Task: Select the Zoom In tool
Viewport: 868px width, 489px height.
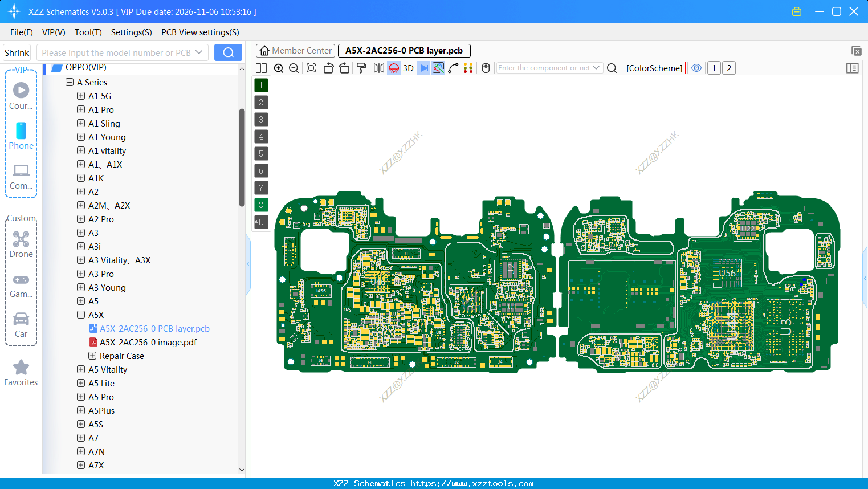Action: click(279, 68)
